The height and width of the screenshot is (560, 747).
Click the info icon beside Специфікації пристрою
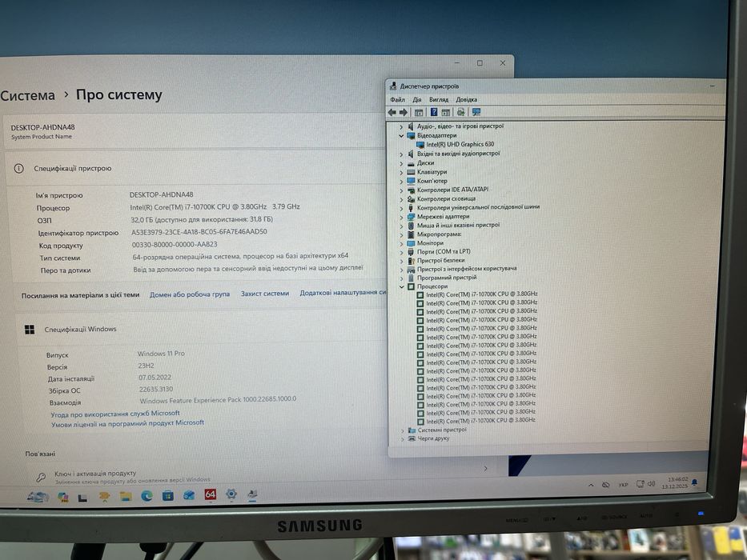(x=19, y=169)
